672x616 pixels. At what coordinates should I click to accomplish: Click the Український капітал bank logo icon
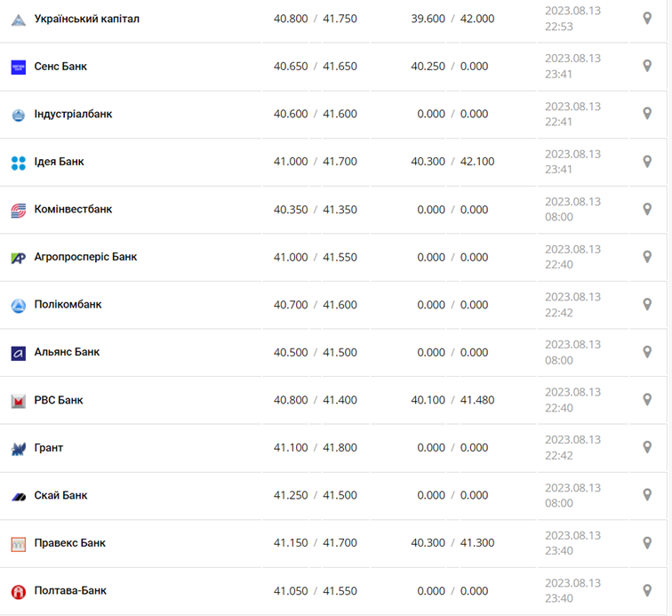pos(18,19)
